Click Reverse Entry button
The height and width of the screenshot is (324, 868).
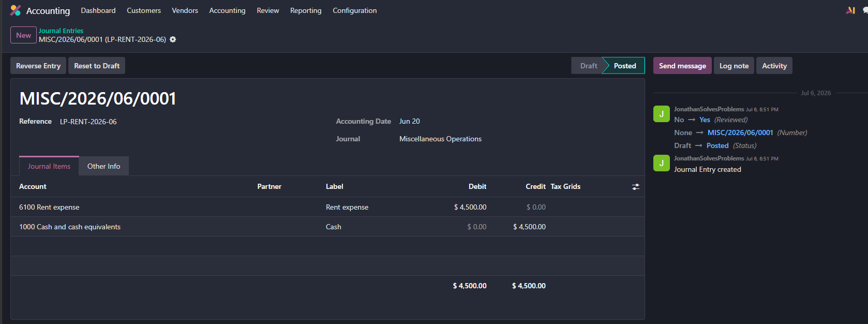pos(38,66)
